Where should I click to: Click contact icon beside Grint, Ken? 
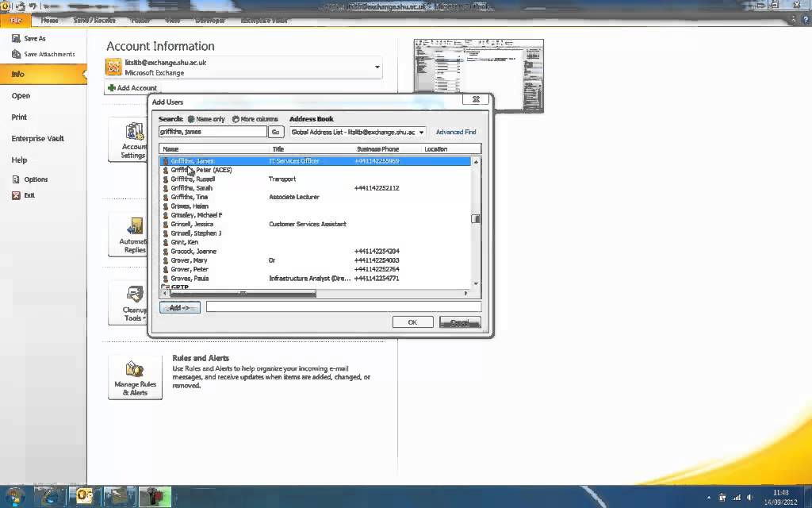[166, 242]
